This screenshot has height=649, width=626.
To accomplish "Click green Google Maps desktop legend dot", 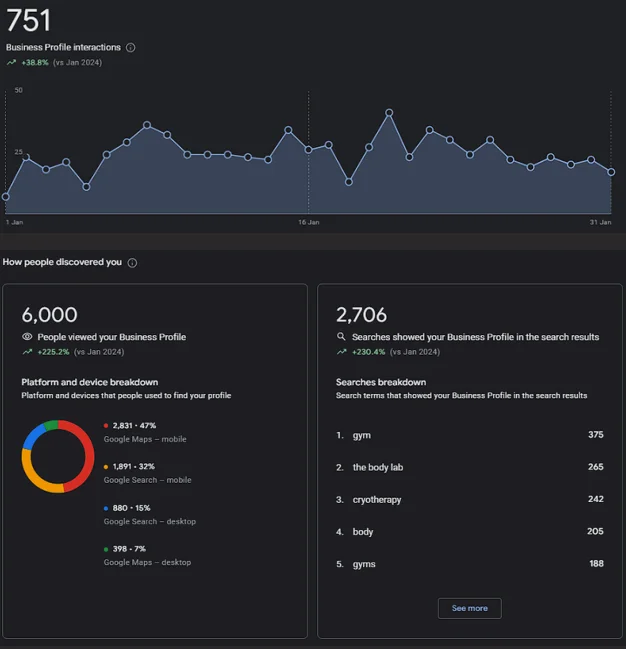I will click(x=107, y=549).
